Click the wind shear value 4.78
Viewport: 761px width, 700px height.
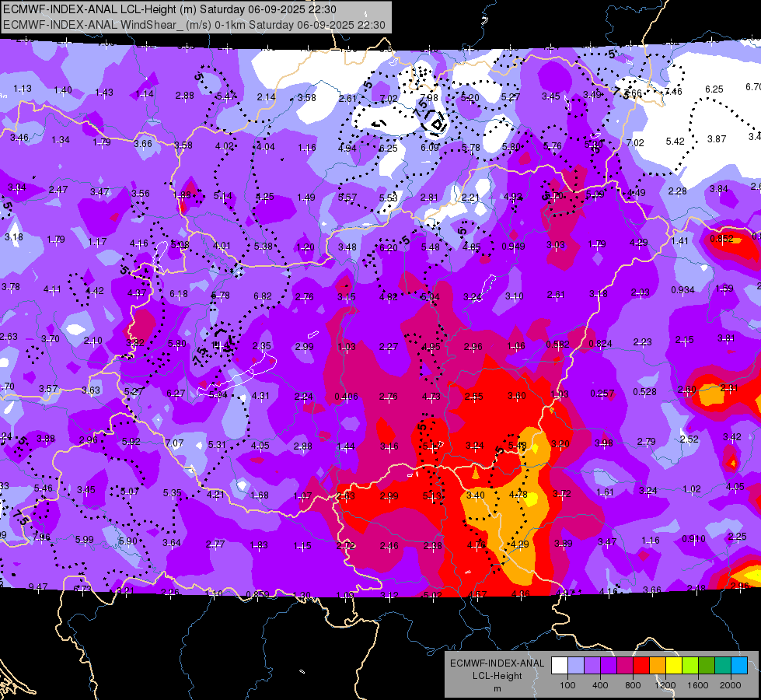click(518, 495)
